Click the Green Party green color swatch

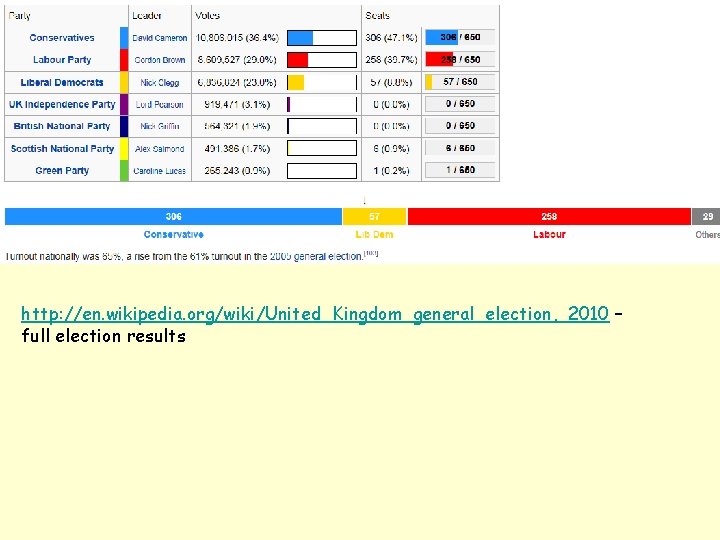(x=124, y=170)
